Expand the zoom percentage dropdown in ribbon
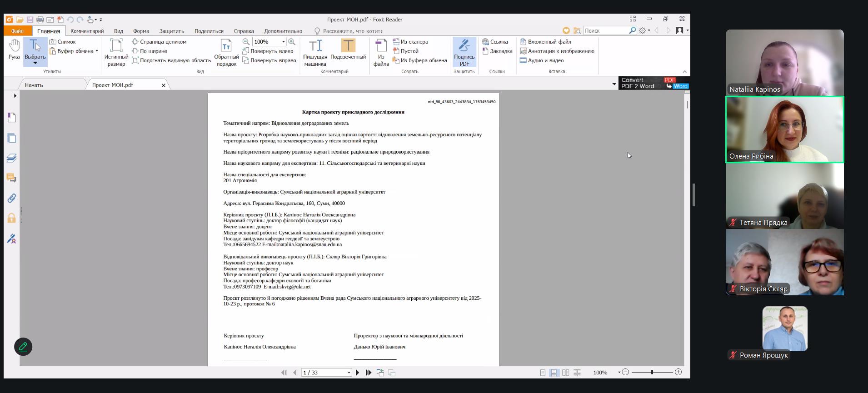 tap(284, 42)
